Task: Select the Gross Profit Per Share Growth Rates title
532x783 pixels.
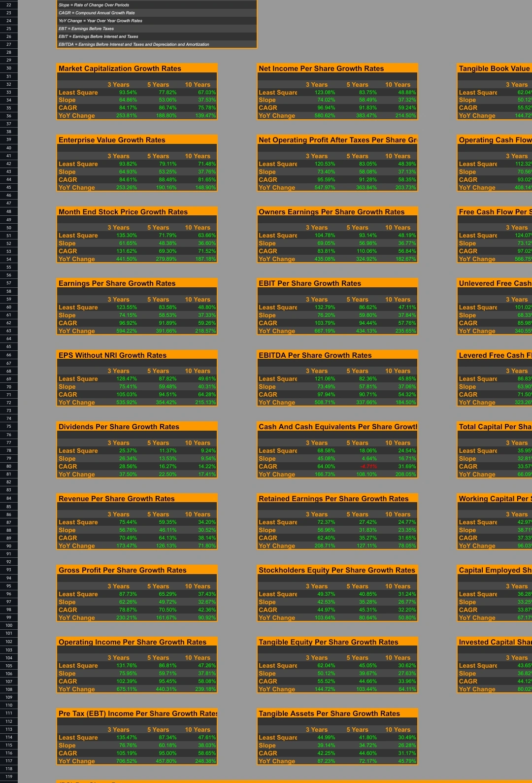Action: (123, 570)
